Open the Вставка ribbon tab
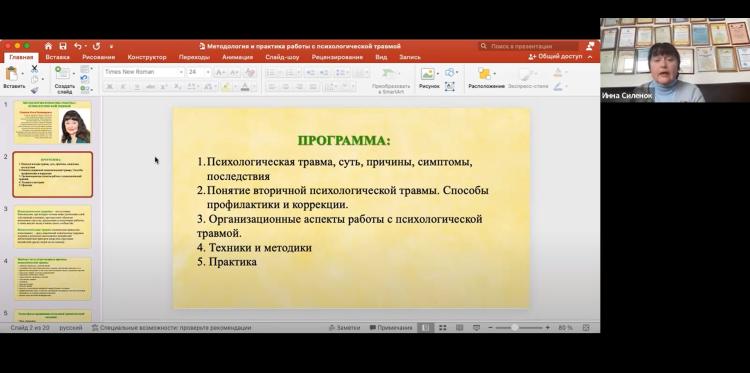The width and height of the screenshot is (750, 373). click(x=57, y=57)
